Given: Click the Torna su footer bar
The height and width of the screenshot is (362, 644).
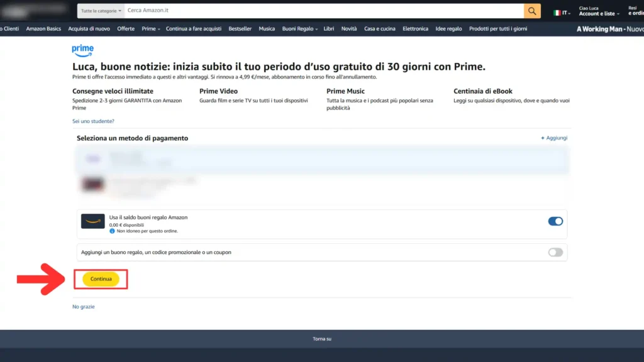Looking at the screenshot, I should tap(322, 339).
